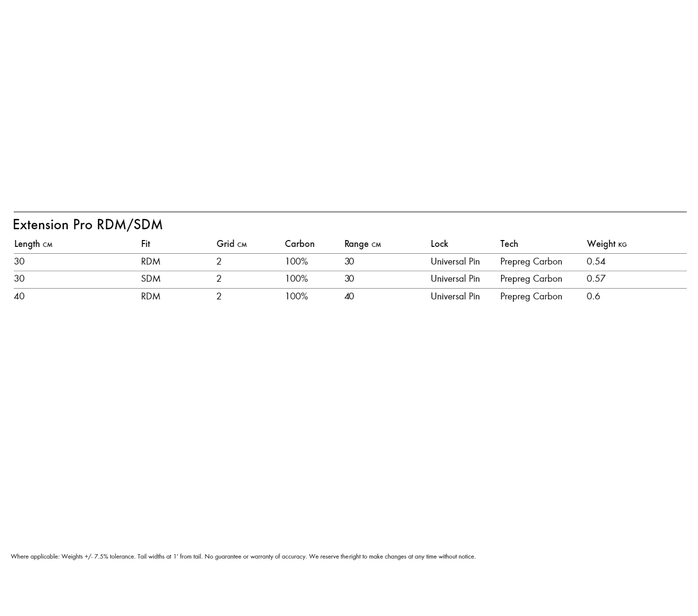Click the Fit column header
698x616 pixels.
146,244
